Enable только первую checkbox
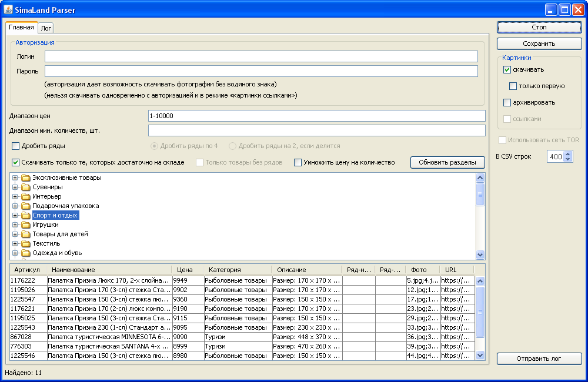 point(513,86)
